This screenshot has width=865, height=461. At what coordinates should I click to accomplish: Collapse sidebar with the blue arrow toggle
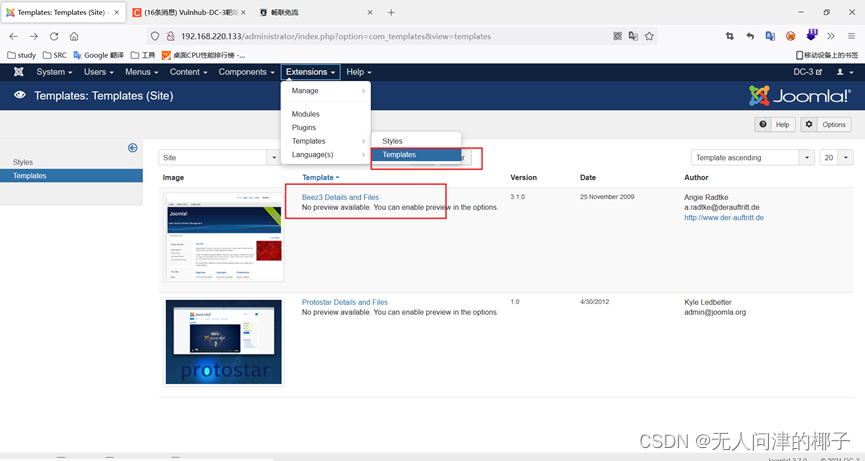pos(132,148)
